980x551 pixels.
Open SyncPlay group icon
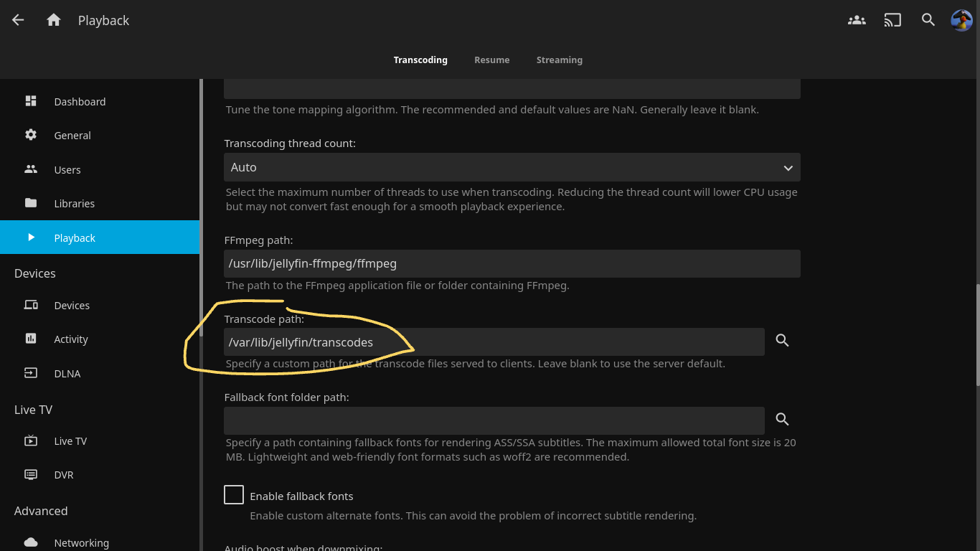(857, 20)
